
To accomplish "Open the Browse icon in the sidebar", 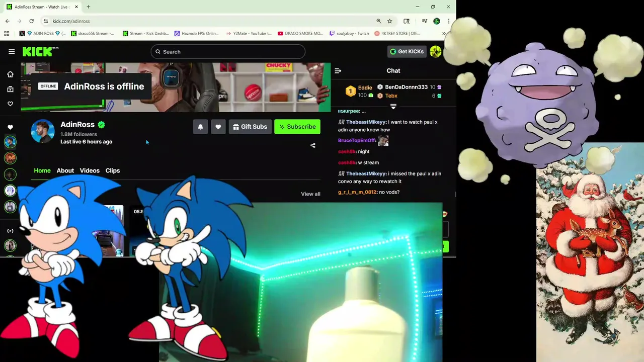I will [10, 89].
